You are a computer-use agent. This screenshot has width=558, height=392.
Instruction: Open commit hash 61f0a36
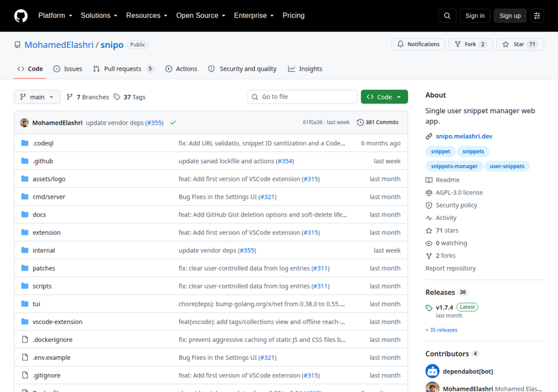313,122
